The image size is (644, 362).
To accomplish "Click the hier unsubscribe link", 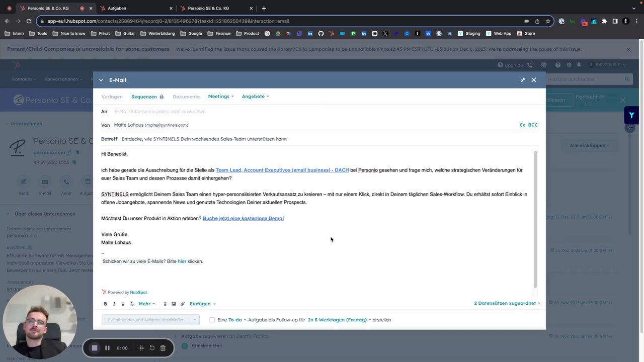I will click(x=182, y=261).
